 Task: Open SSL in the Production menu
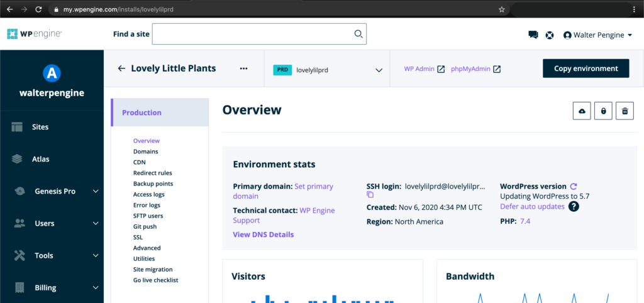138,238
